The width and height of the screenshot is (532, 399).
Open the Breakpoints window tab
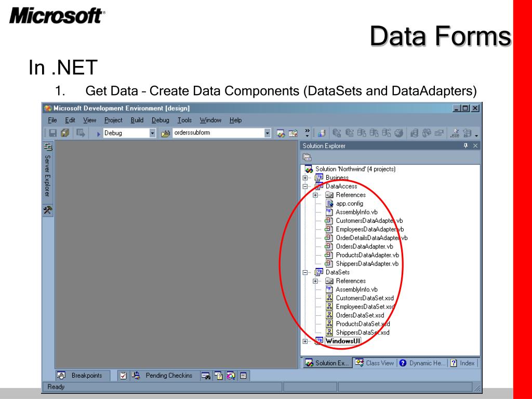tap(82, 376)
